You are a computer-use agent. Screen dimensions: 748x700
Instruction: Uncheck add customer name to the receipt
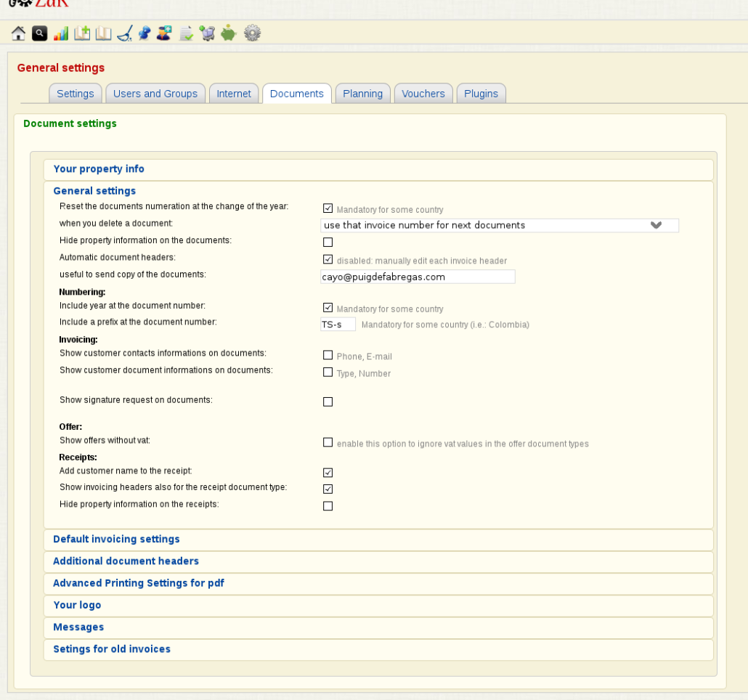coord(328,473)
